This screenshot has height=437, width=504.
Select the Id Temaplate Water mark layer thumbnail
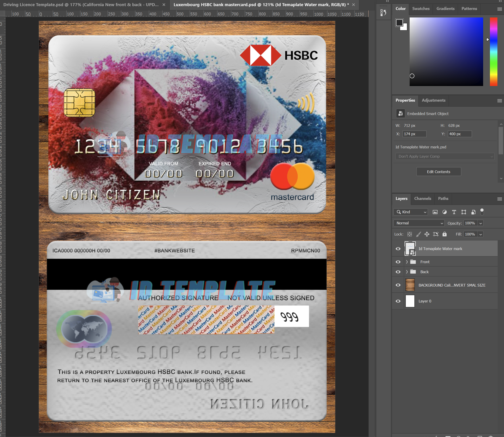pos(410,249)
